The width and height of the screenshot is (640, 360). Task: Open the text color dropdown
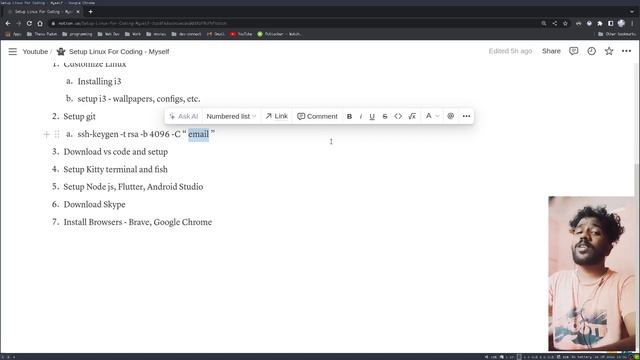[x=432, y=116]
